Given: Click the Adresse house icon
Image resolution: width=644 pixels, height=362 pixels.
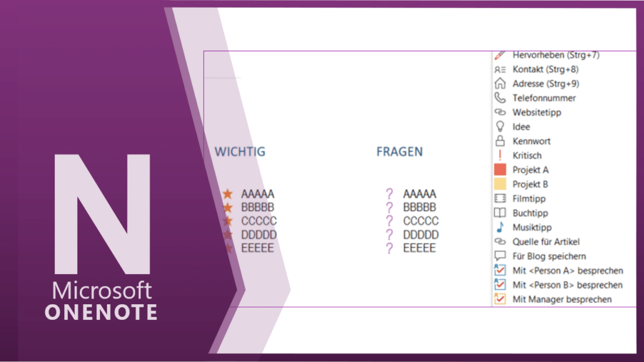Looking at the screenshot, I should coord(500,84).
